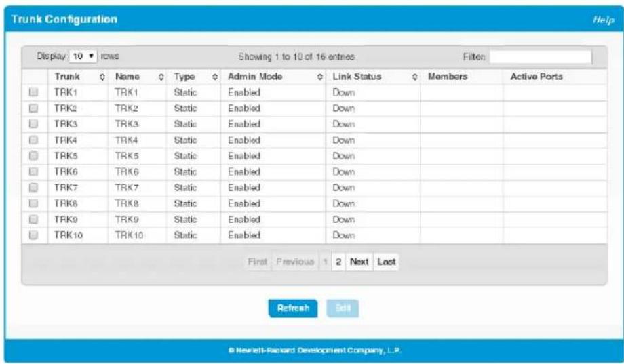Enable the checkbox for TRK5
The image size is (624, 364).
pyautogui.click(x=33, y=156)
